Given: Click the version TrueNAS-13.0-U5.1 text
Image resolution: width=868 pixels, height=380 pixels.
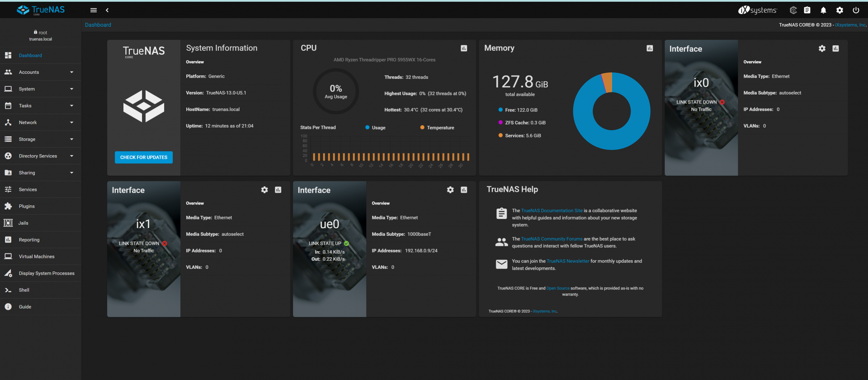Looking at the screenshot, I should point(226,93).
